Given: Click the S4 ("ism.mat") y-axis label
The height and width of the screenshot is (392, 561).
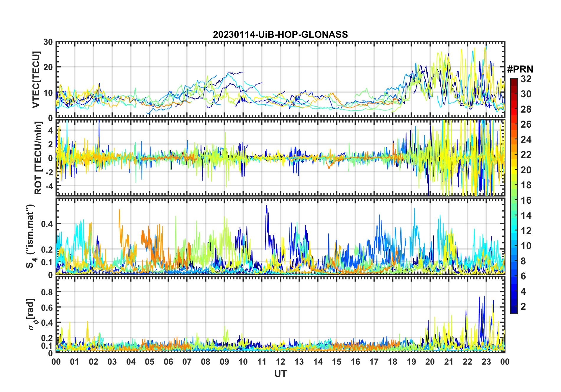Looking at the screenshot, I should [31, 236].
